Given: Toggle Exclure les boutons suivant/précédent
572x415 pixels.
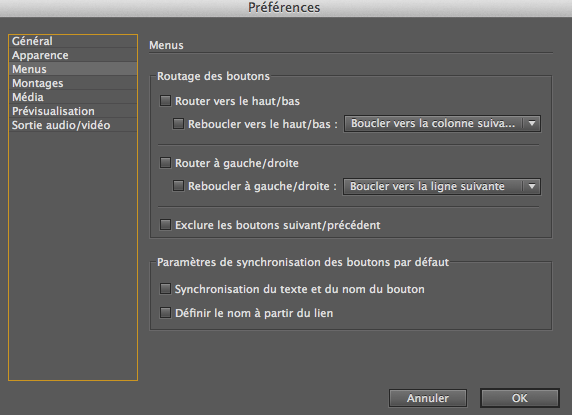Looking at the screenshot, I should [x=165, y=225].
